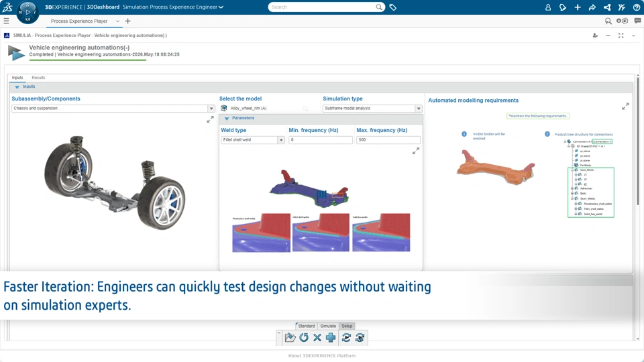Open the tools icon beside help
The image size is (644, 362).
[622, 7]
